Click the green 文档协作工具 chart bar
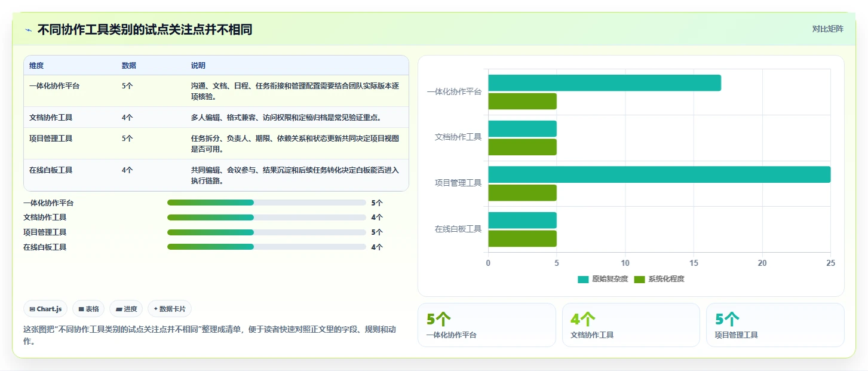The height and width of the screenshot is (371, 868). pyautogui.click(x=523, y=147)
